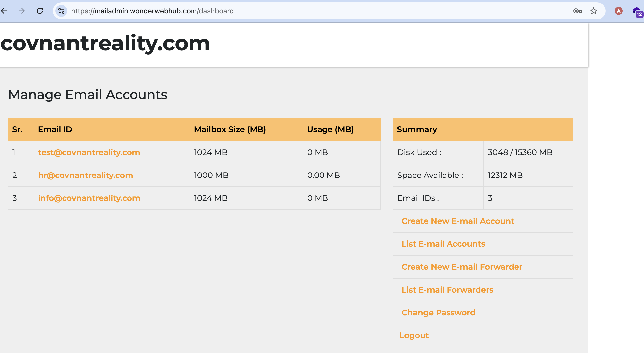644x353 pixels.
Task: Open site information settings icon
Action: pos(61,11)
